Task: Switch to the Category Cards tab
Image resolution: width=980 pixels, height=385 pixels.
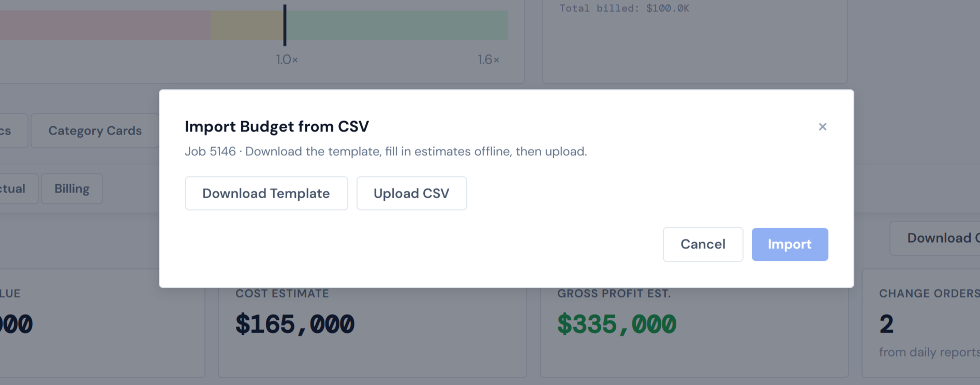Action: pos(95,130)
